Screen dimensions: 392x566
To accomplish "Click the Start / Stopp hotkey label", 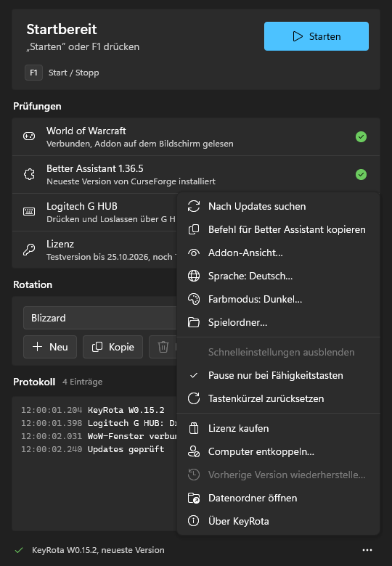I will (73, 73).
